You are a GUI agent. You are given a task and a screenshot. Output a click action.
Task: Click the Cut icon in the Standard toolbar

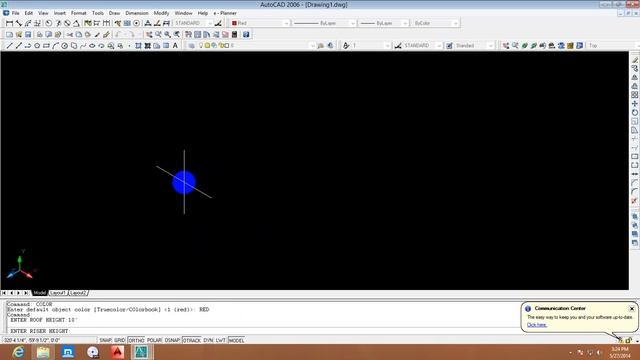[x=70, y=35]
